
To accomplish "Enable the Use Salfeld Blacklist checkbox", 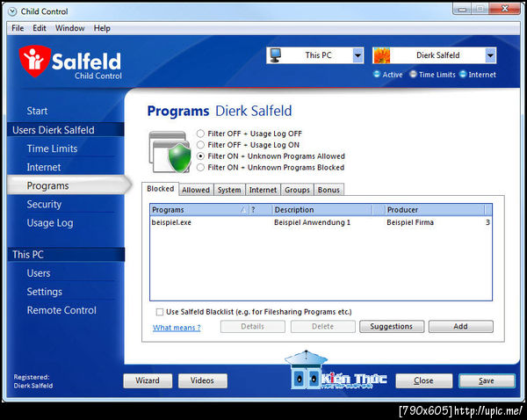I will pyautogui.click(x=160, y=312).
